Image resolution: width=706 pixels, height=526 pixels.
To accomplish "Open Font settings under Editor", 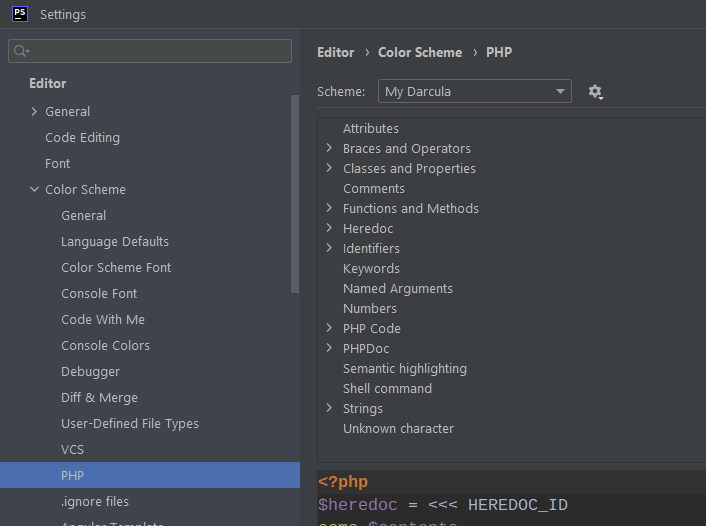I will pos(57,163).
